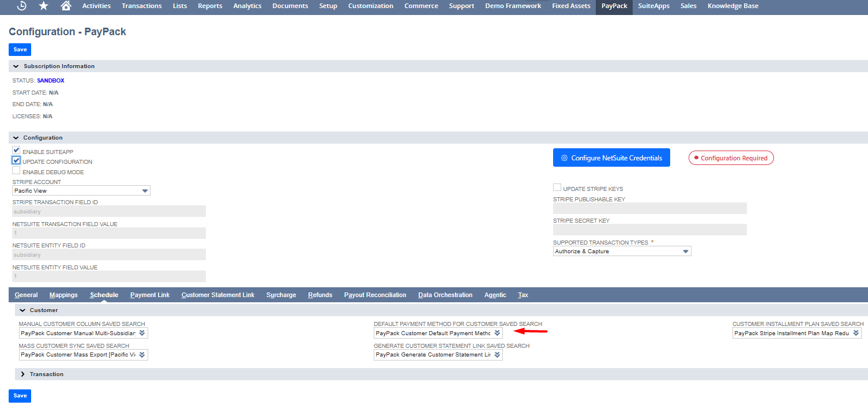868x409 pixels.
Task: Open the Setup menu
Action: (x=328, y=6)
